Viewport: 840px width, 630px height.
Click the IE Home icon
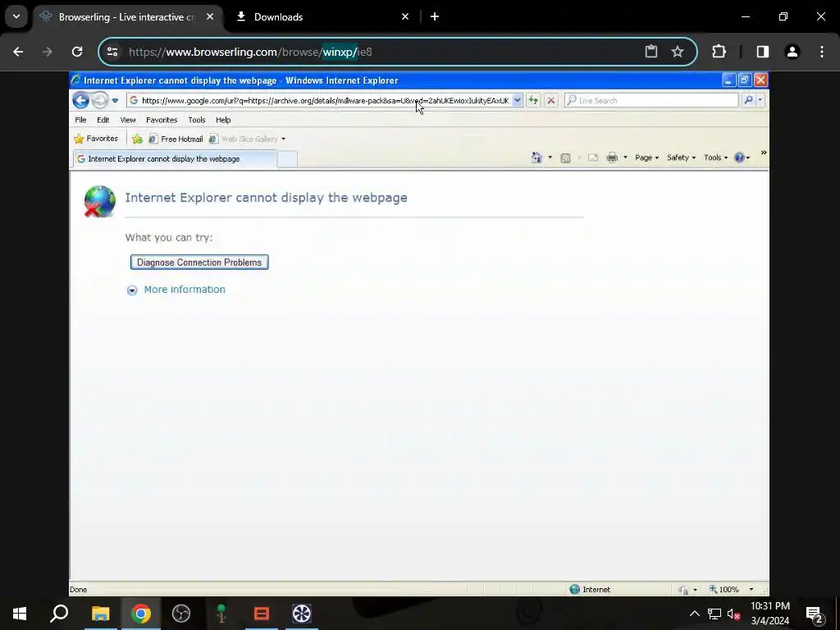536,157
